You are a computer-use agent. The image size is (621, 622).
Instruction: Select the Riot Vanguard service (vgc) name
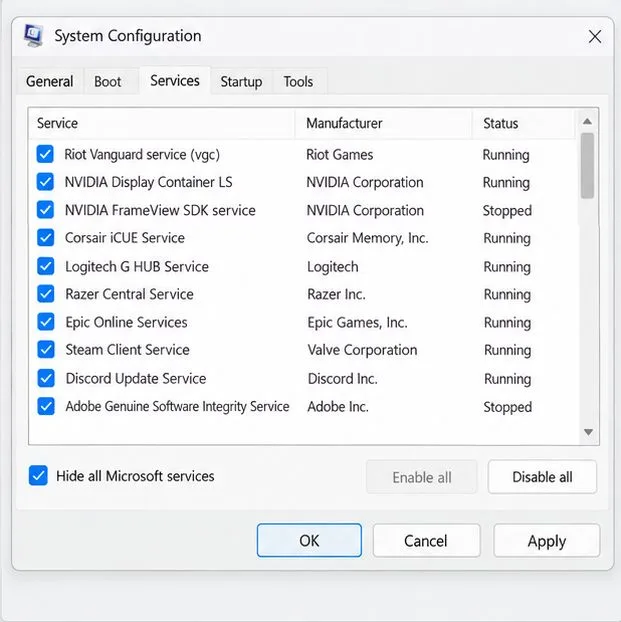(142, 155)
